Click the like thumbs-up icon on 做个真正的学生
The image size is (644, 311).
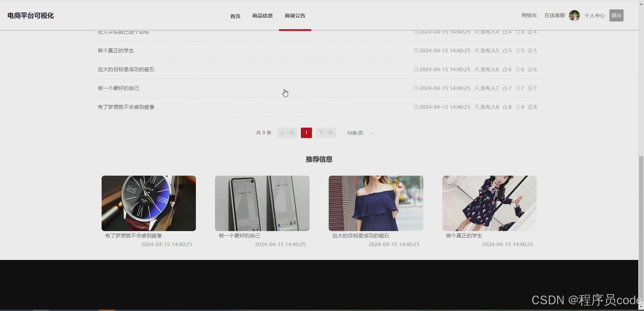[x=506, y=51]
